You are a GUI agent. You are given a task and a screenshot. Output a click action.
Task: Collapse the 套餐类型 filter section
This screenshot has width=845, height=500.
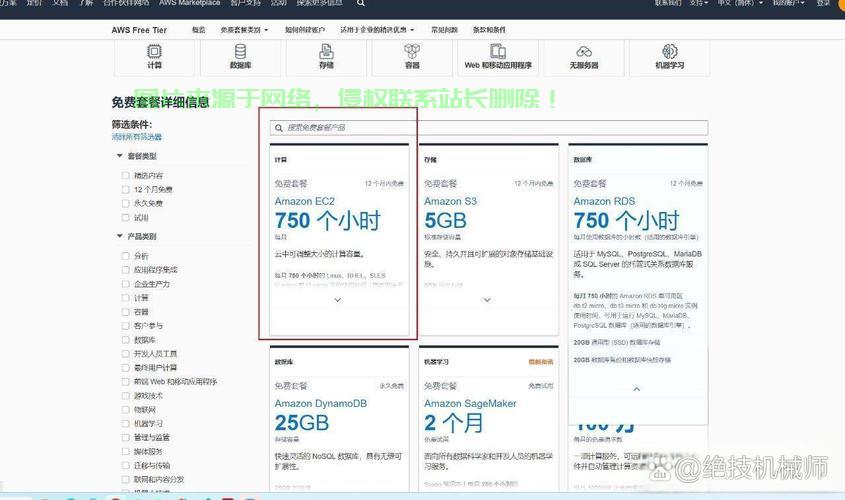120,156
